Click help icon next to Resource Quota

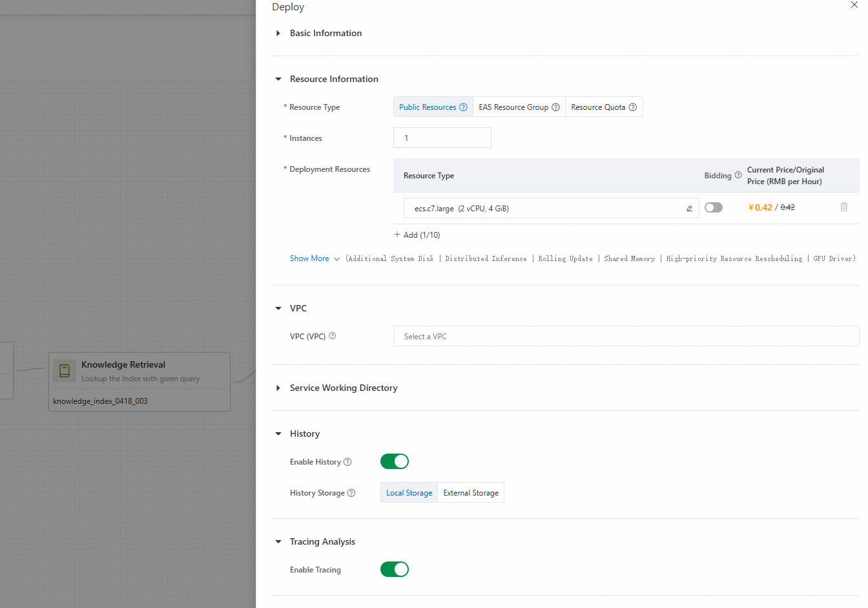pos(633,107)
